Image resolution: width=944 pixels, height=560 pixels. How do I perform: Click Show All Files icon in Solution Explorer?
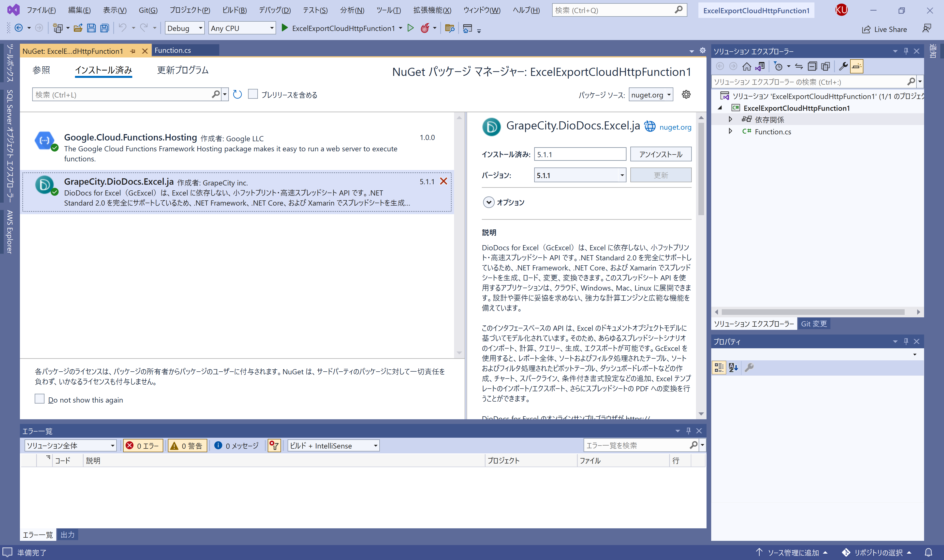(826, 67)
